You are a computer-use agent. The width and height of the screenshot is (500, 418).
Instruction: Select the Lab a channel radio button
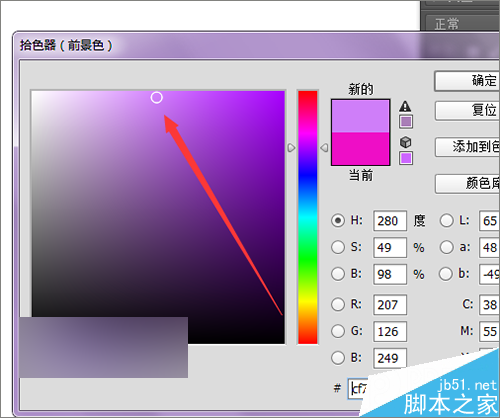pos(447,247)
